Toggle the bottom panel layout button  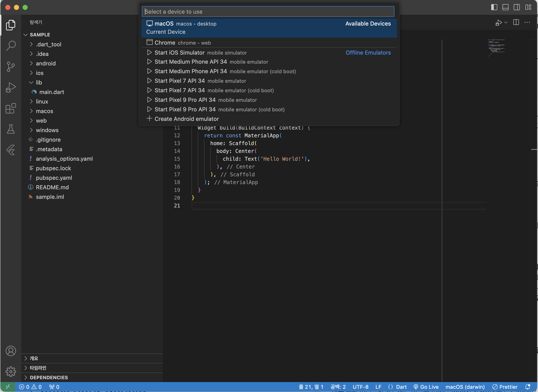(x=505, y=7)
